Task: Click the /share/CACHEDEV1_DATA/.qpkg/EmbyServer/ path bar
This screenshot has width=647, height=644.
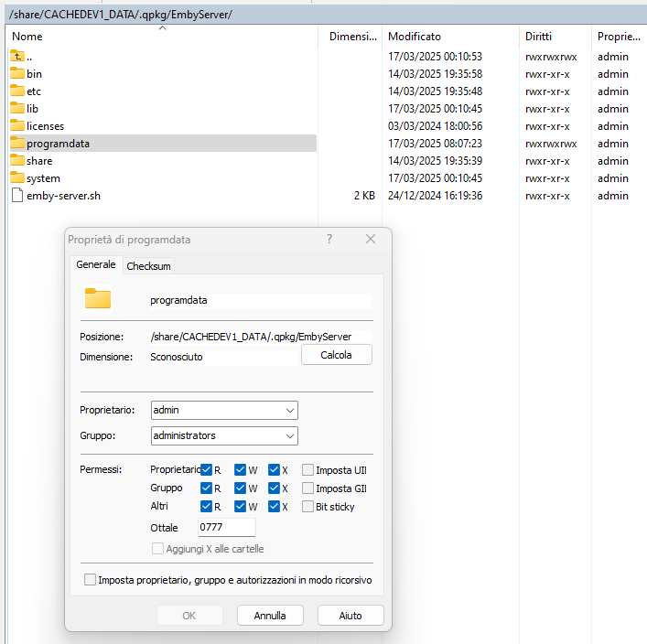Action: 326,15
